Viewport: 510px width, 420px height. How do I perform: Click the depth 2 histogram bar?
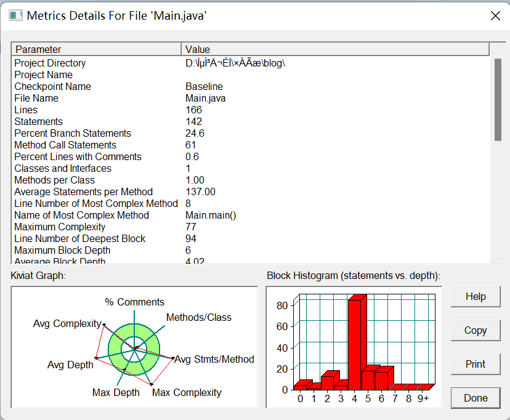[x=329, y=381]
